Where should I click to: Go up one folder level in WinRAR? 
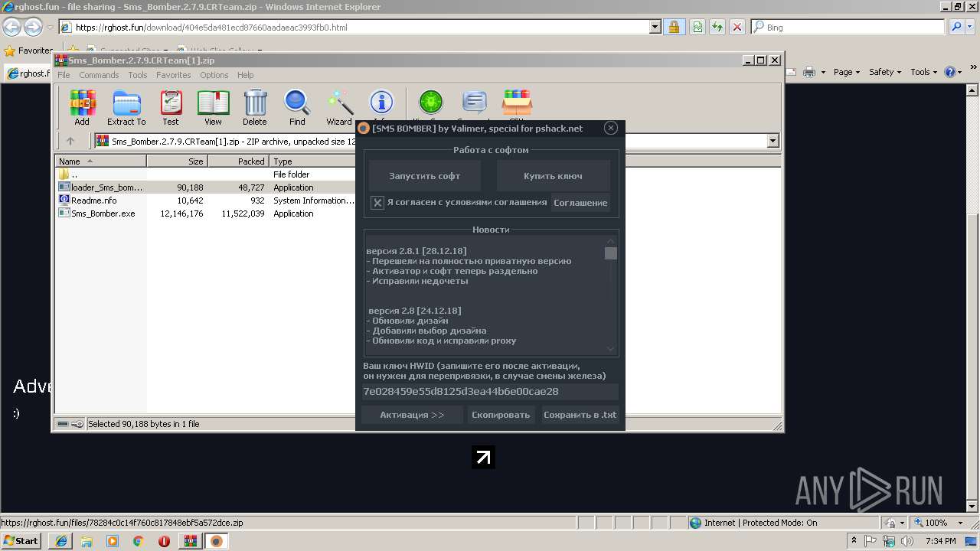coord(70,141)
